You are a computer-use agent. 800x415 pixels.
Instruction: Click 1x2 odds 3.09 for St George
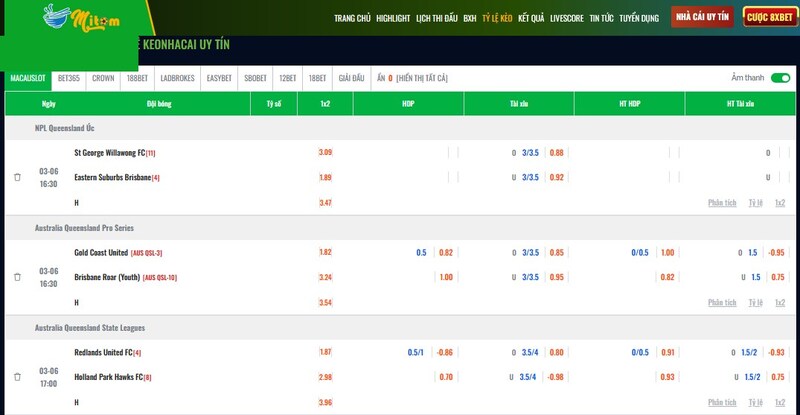point(326,152)
